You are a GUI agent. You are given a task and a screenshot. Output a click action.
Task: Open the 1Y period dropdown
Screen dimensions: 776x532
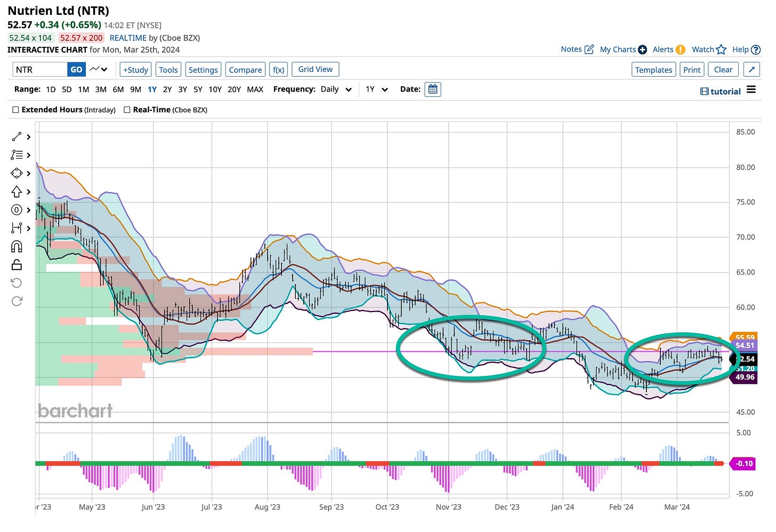tap(376, 89)
